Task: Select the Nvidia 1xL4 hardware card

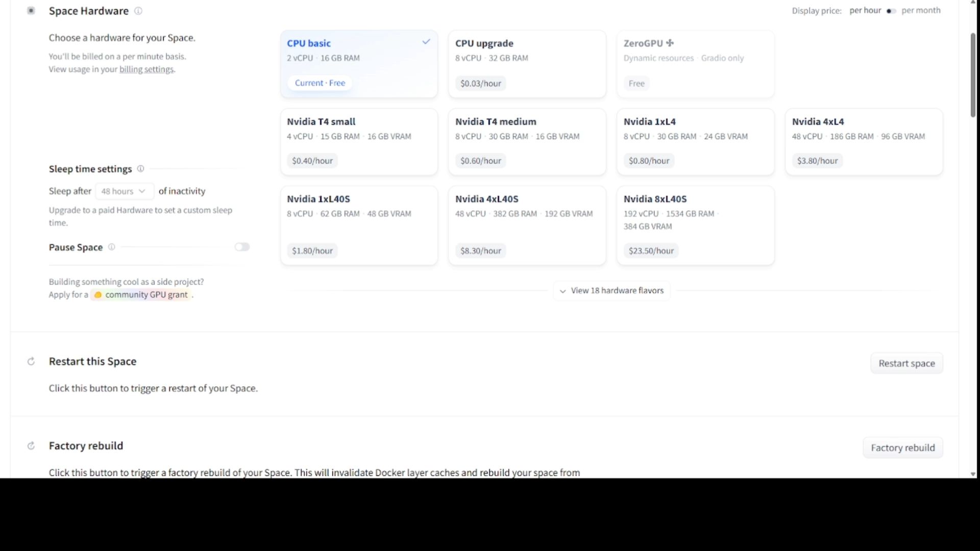Action: [695, 142]
